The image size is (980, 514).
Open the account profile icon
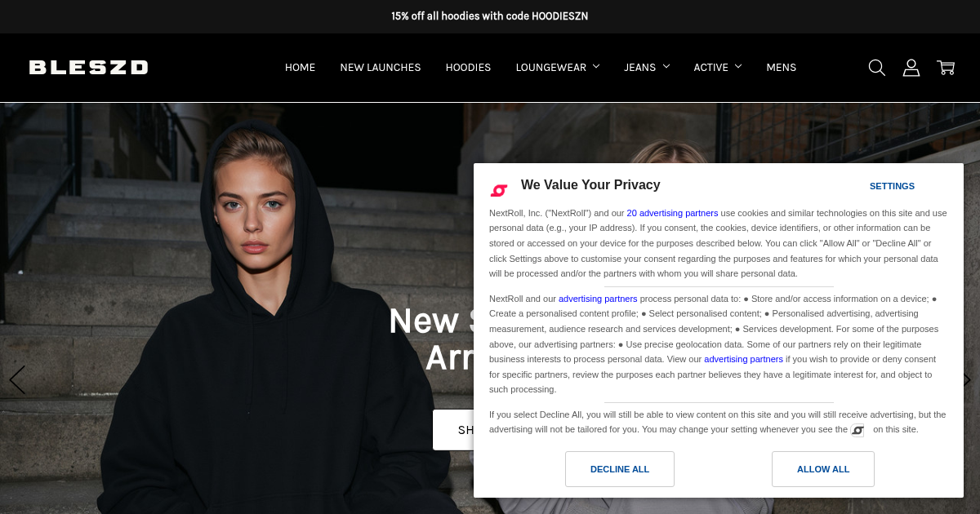click(911, 68)
